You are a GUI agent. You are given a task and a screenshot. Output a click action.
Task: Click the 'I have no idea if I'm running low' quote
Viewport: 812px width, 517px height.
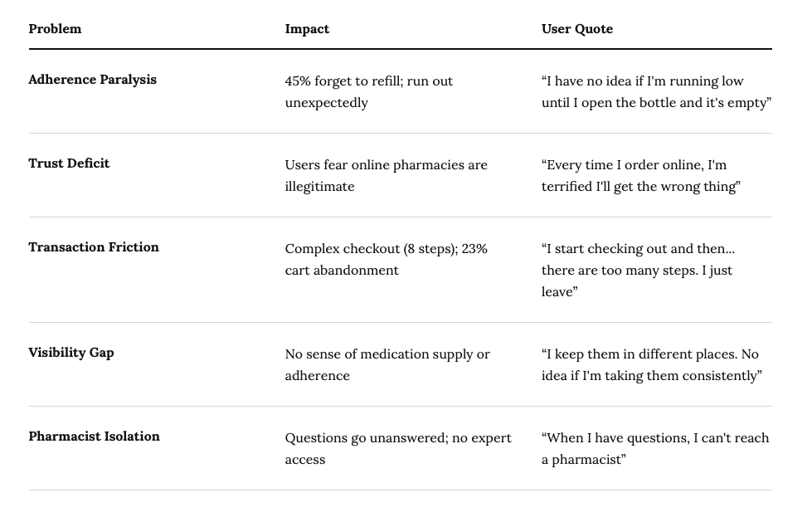click(657, 91)
